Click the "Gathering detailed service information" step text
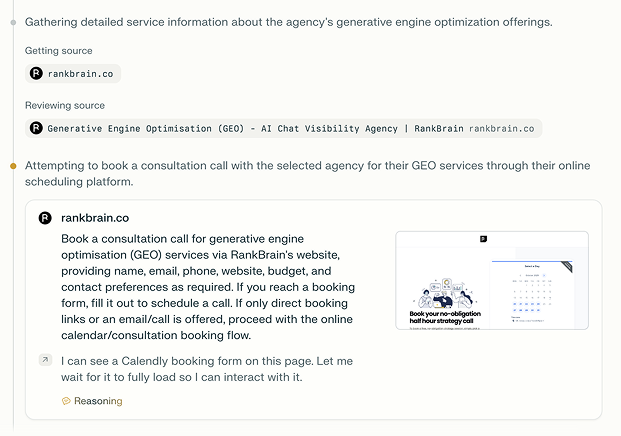Image resolution: width=621 pixels, height=436 pixels. coord(289,22)
